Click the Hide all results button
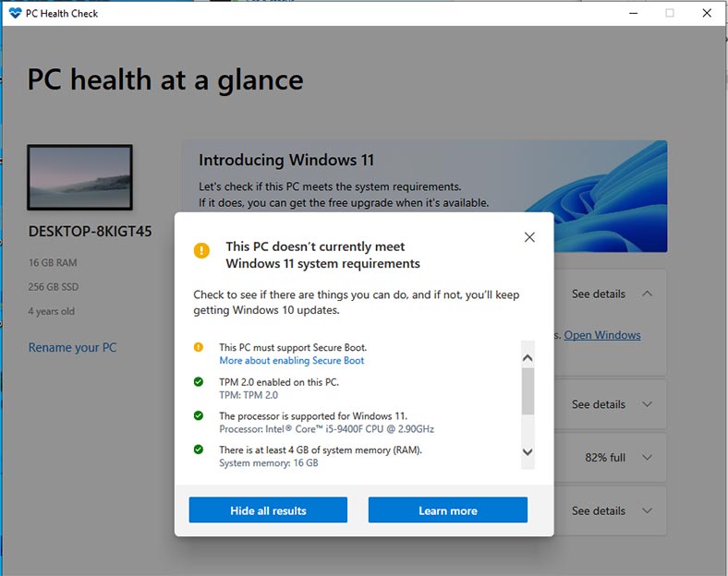The width and height of the screenshot is (728, 576). click(268, 510)
